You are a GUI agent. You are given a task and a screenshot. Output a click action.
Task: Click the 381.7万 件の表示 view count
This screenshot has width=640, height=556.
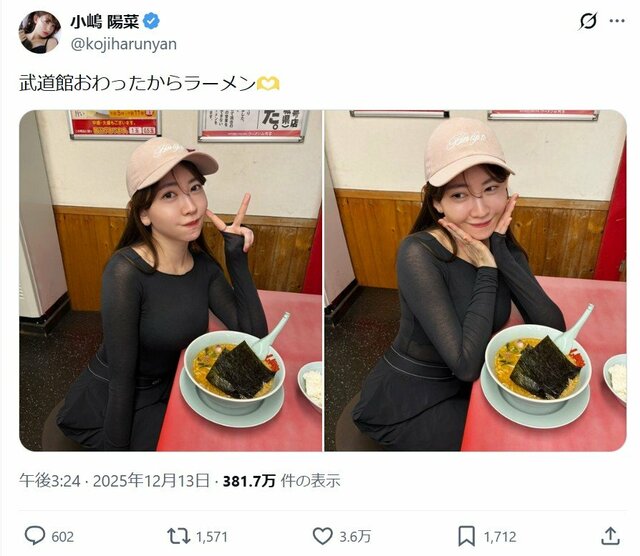[x=282, y=481]
